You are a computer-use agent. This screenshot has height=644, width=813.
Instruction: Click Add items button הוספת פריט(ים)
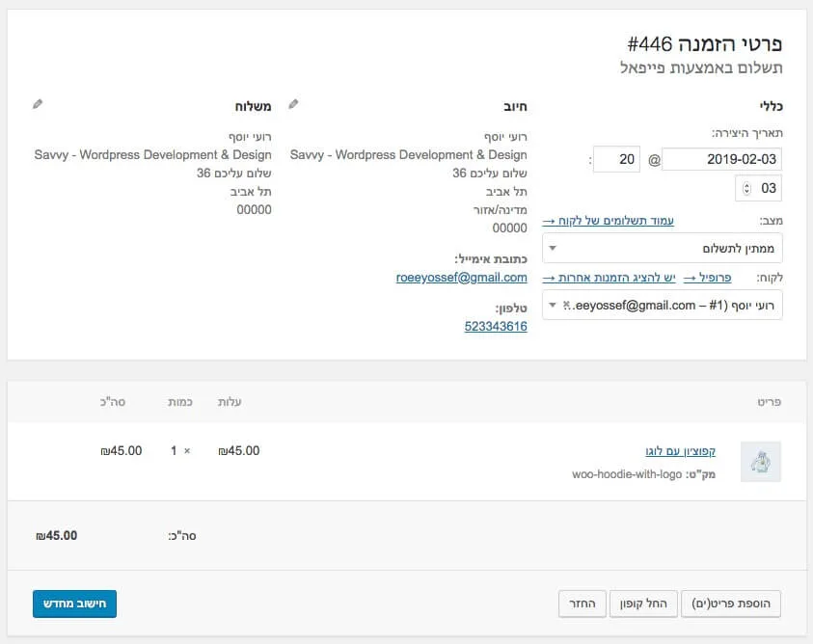click(x=731, y=604)
